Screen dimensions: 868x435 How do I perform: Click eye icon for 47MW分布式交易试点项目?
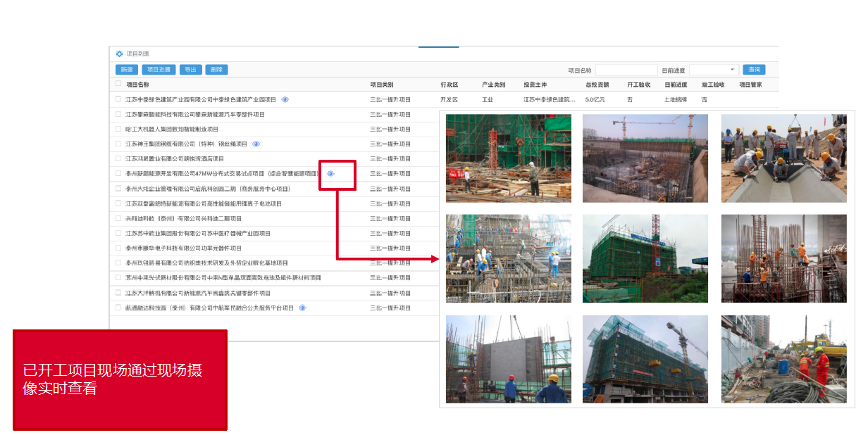pyautogui.click(x=330, y=174)
